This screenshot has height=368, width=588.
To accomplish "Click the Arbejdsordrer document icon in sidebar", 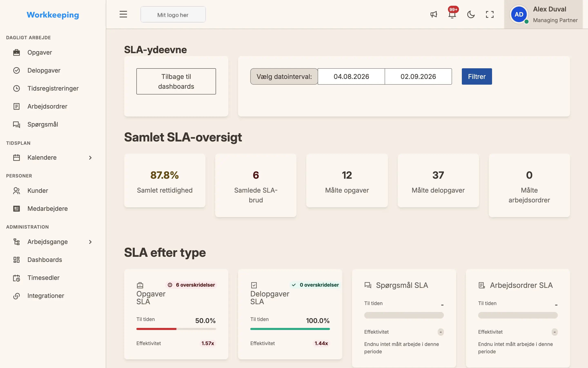I will pos(17,106).
